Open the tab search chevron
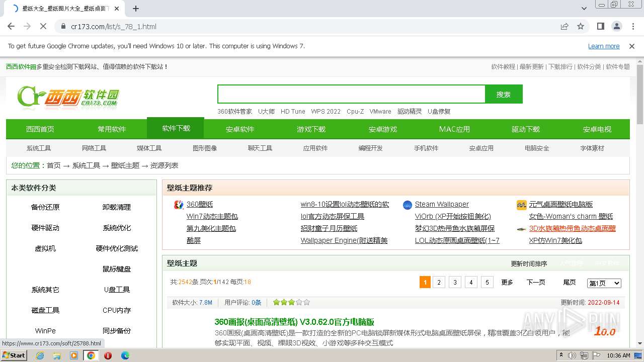This screenshot has height=362, width=644. pyautogui.click(x=584, y=9)
